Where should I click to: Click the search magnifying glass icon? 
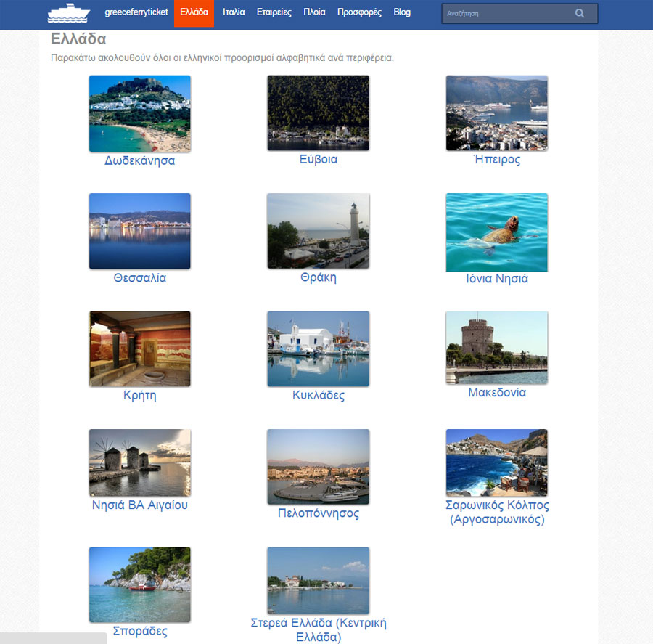pos(579,13)
